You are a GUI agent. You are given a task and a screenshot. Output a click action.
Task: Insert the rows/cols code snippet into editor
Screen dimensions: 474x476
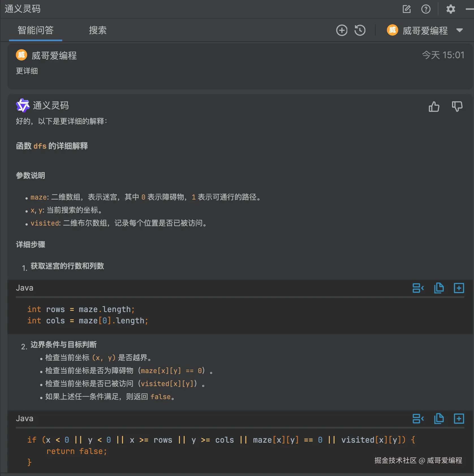pos(418,288)
